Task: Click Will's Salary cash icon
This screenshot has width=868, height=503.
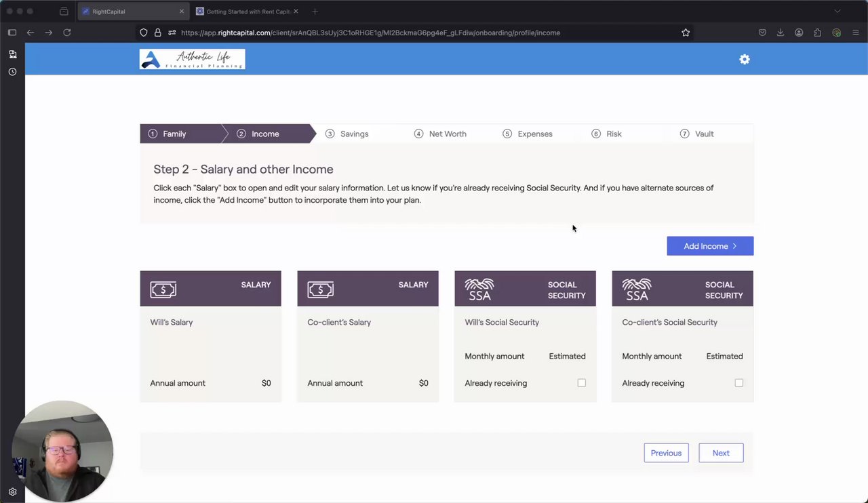Action: tap(163, 289)
